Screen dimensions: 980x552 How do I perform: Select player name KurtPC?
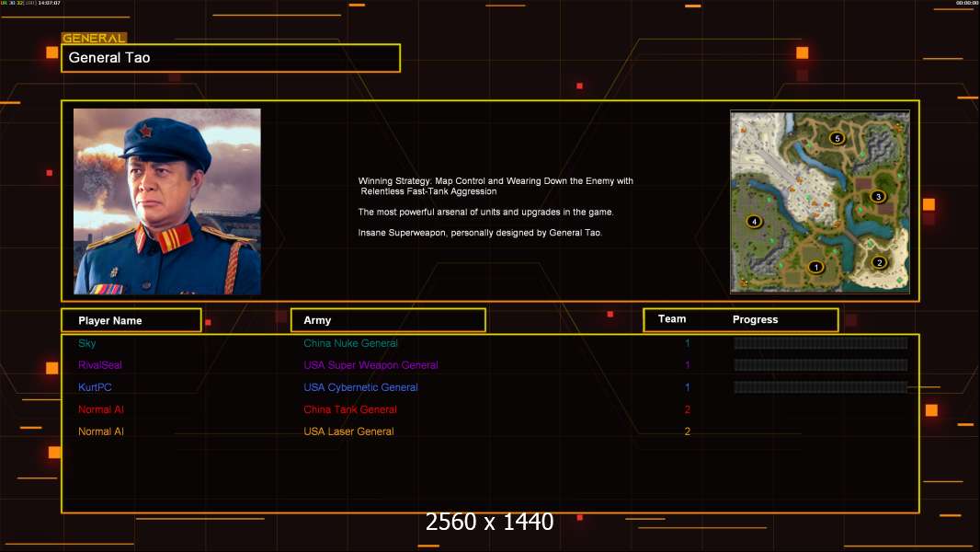(x=95, y=387)
